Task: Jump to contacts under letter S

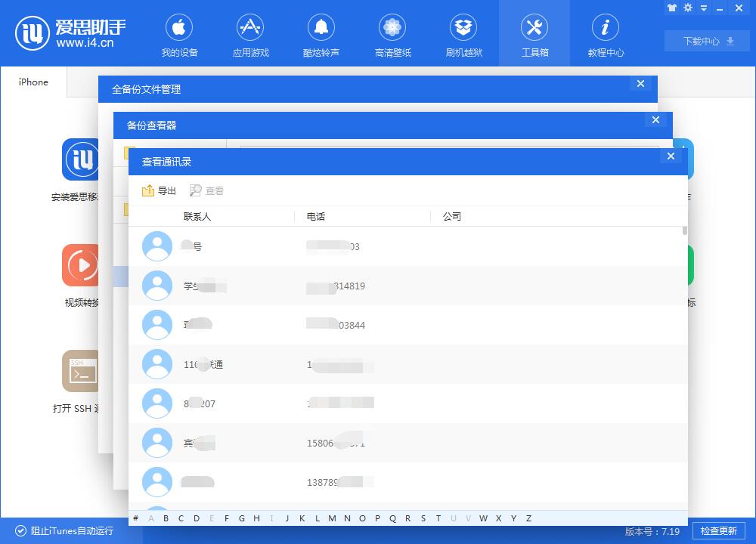Action: click(423, 518)
